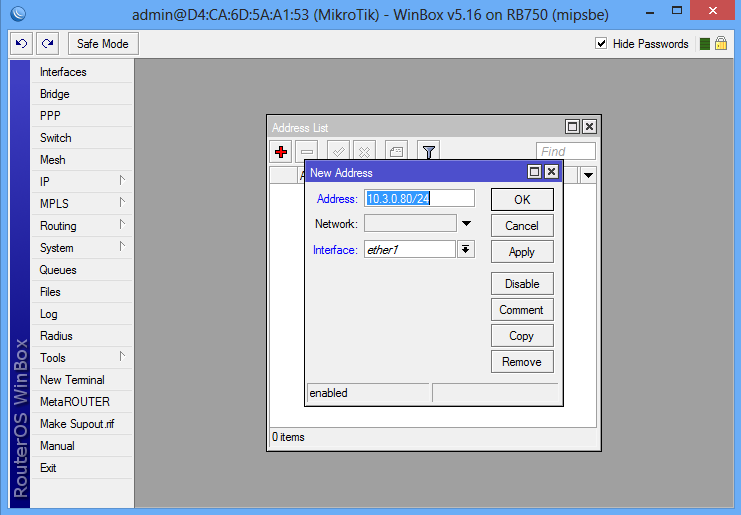This screenshot has width=741, height=515.
Task: Expand the System submenu
Action: tap(82, 248)
